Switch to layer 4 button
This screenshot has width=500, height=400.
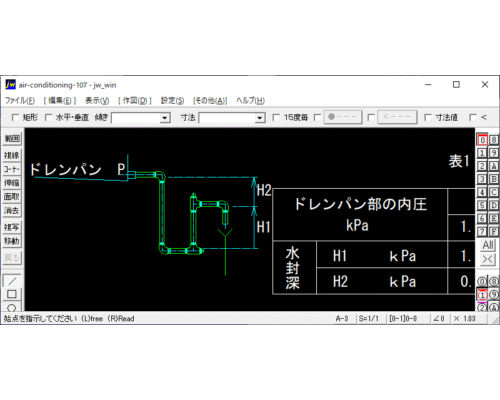(482, 192)
